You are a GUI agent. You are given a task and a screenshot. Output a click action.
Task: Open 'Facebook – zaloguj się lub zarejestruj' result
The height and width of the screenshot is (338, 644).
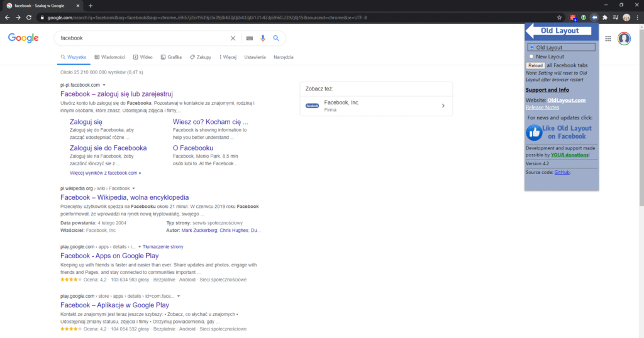point(116,94)
